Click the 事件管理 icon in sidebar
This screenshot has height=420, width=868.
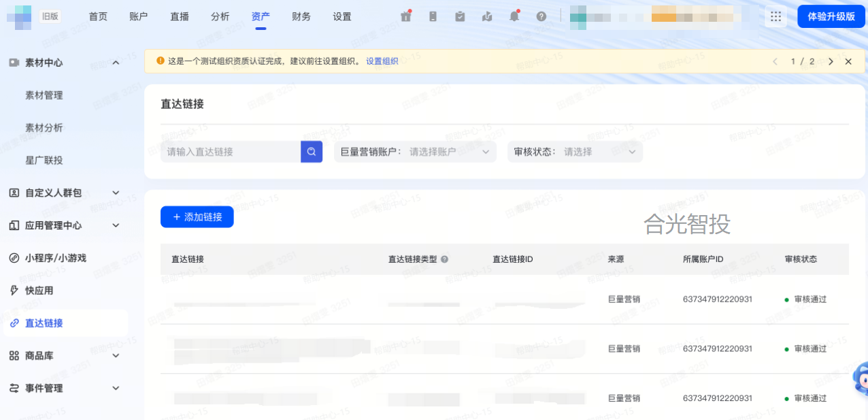coord(14,388)
